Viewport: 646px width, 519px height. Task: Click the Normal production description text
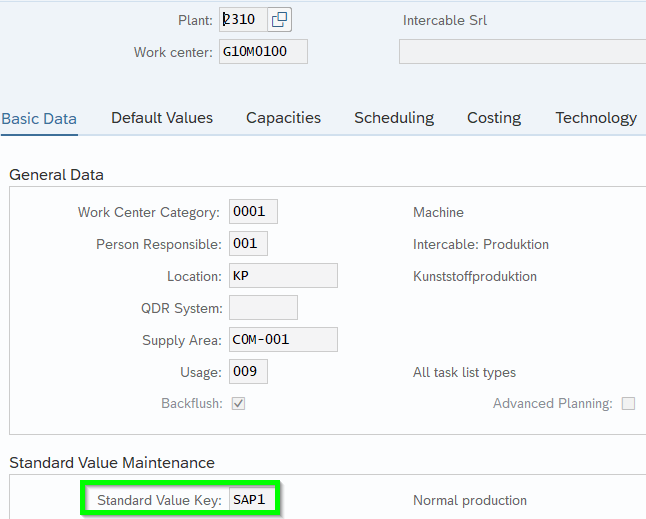pyautogui.click(x=469, y=500)
